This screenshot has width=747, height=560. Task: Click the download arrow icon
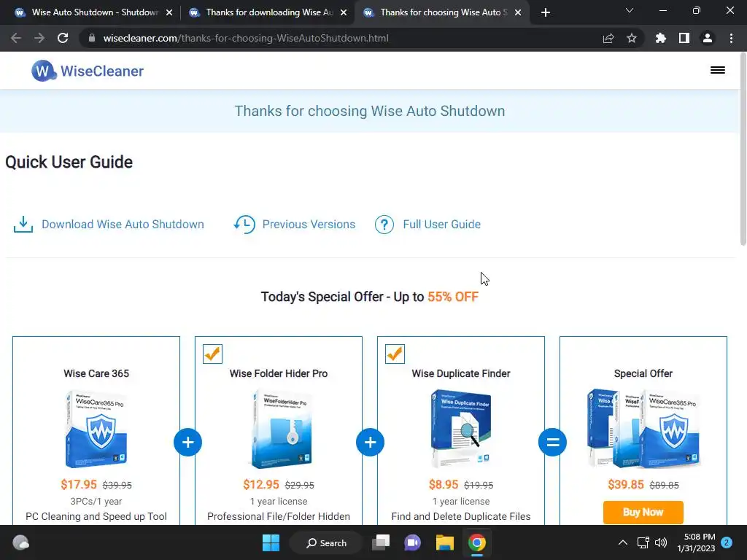click(23, 225)
